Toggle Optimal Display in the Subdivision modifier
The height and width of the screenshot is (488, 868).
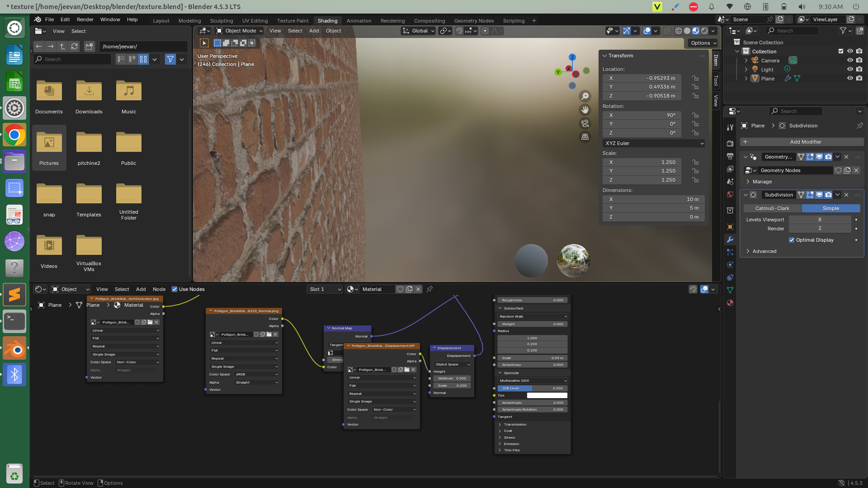[792, 240]
